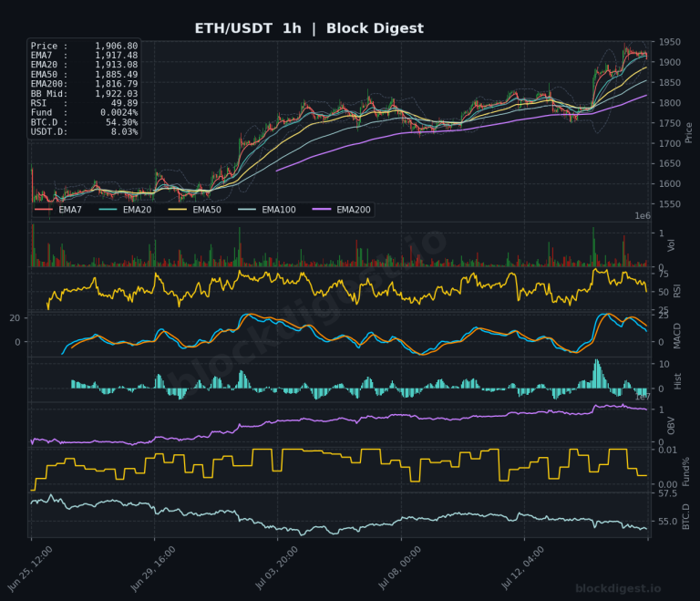Click the RSI axis label
The height and width of the screenshot is (601, 700).
coord(677,292)
